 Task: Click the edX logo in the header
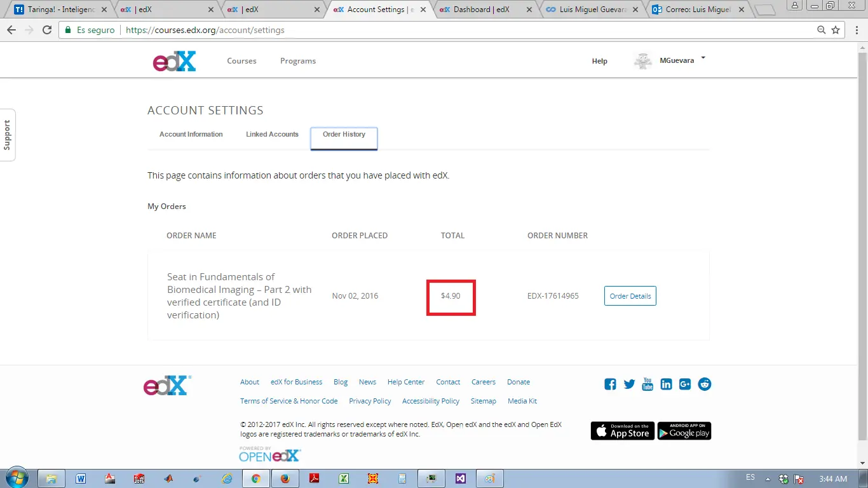point(174,61)
